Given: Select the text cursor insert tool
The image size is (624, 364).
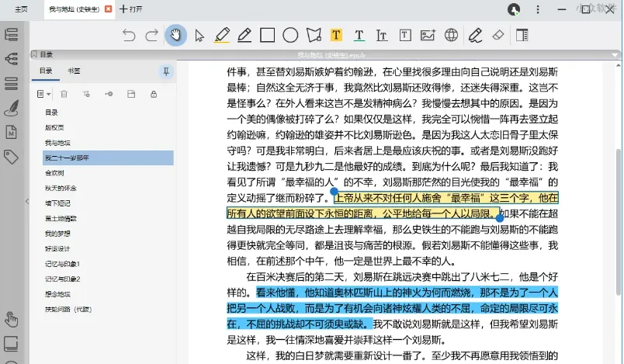Looking at the screenshot, I should click(382, 36).
